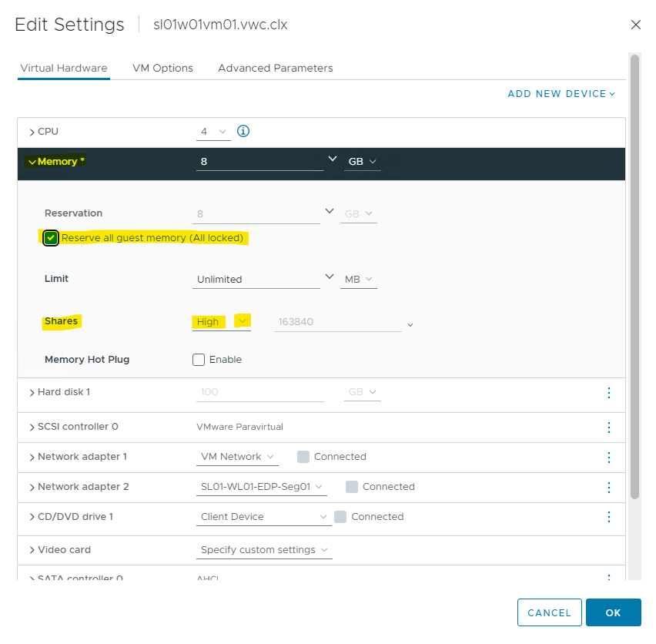Click the CPU info icon
The height and width of the screenshot is (644, 656).
coord(243,131)
